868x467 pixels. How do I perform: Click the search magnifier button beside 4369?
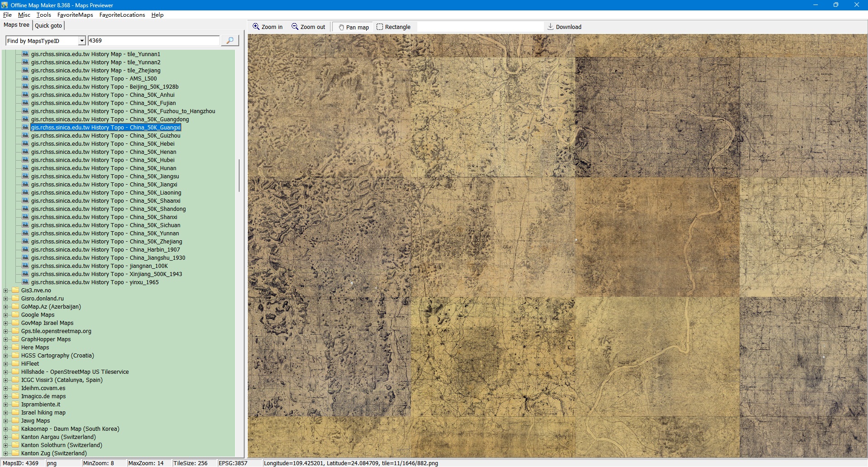(x=230, y=41)
